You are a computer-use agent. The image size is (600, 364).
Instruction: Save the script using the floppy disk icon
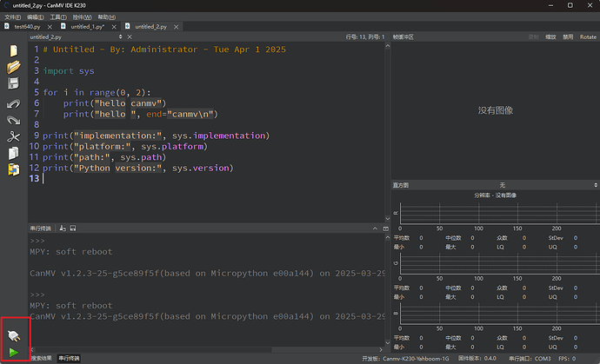pyautogui.click(x=13, y=83)
